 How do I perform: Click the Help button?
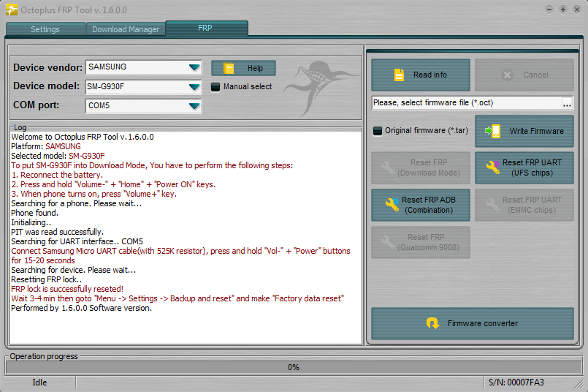click(x=243, y=68)
